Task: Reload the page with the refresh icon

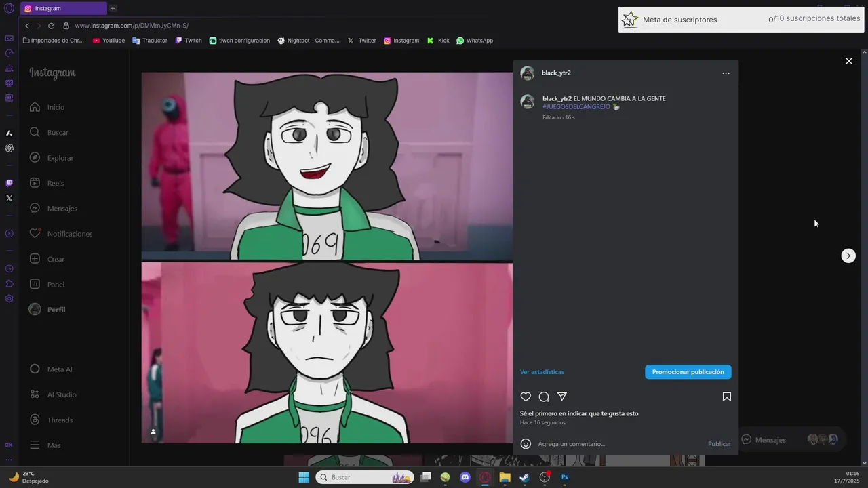Action: [x=51, y=26]
